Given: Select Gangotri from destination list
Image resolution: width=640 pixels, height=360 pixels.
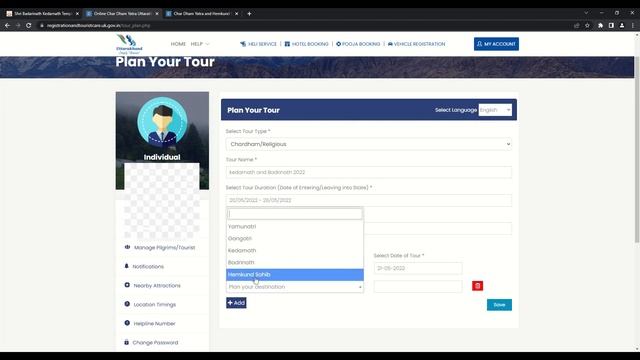Looking at the screenshot, I should click(x=295, y=238).
